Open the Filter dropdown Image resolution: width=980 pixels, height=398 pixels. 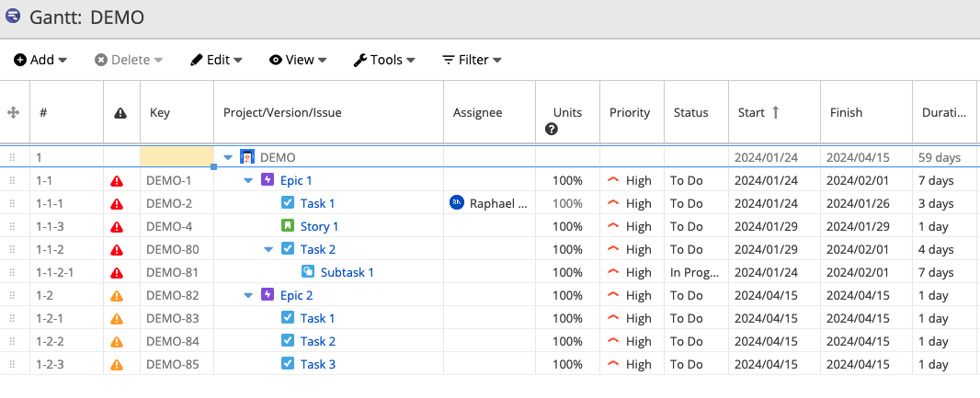[x=472, y=60]
